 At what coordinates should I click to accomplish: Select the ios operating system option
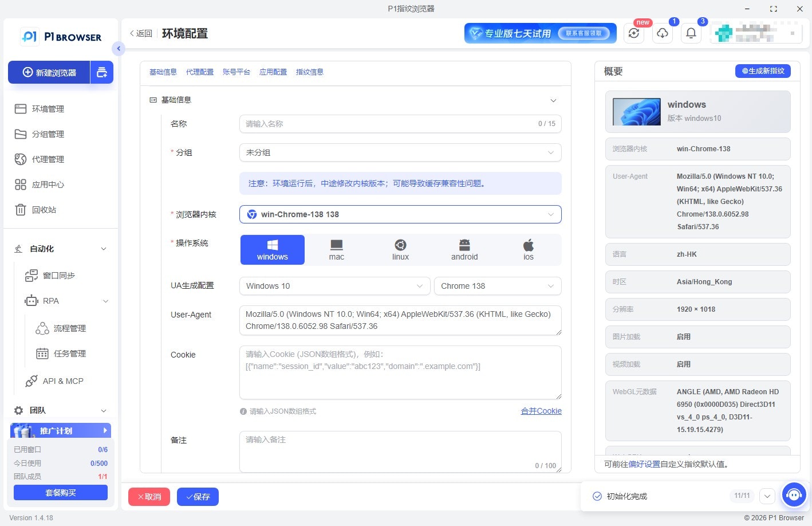[x=528, y=250]
